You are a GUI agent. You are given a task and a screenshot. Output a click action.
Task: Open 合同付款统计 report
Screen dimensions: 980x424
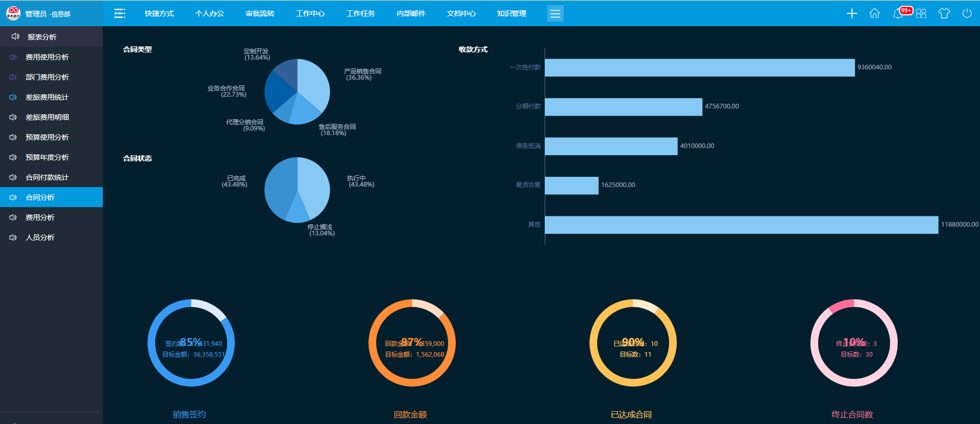(47, 177)
